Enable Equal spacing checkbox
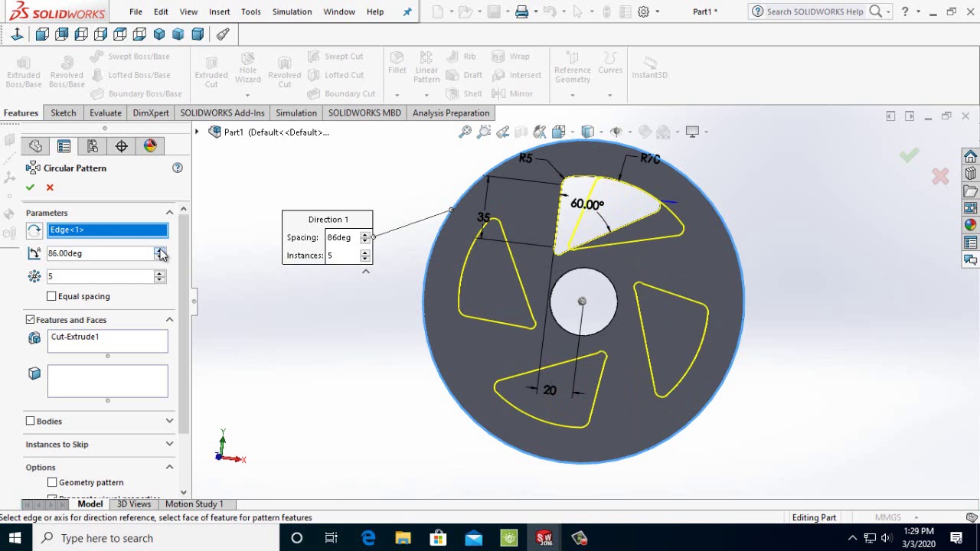This screenshot has height=551, width=980. tap(52, 296)
